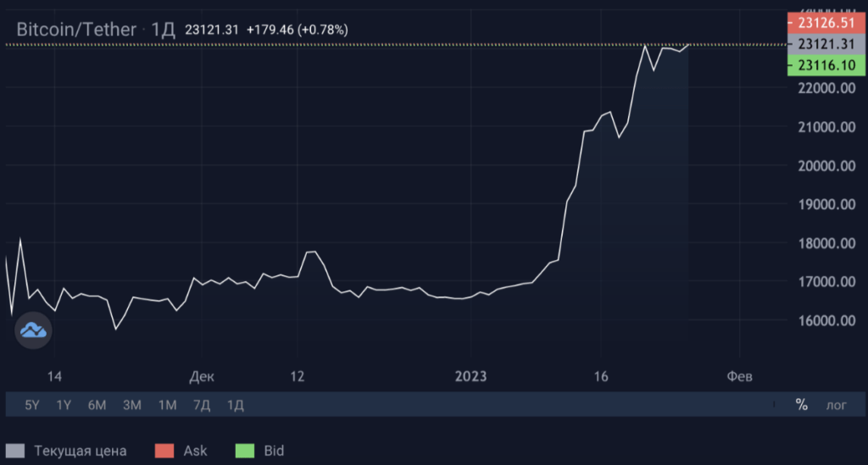Click the 20000.00 price axis label
The height and width of the screenshot is (465, 868).
tap(826, 166)
